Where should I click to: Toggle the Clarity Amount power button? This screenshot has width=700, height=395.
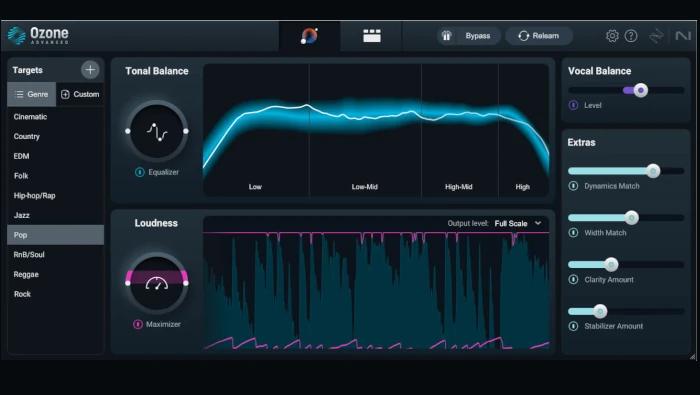(573, 279)
